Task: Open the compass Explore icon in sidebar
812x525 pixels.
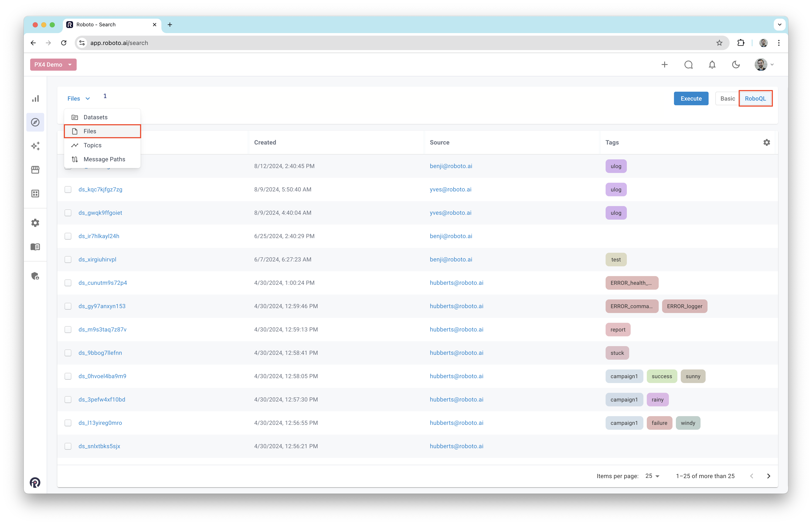Action: [x=35, y=122]
